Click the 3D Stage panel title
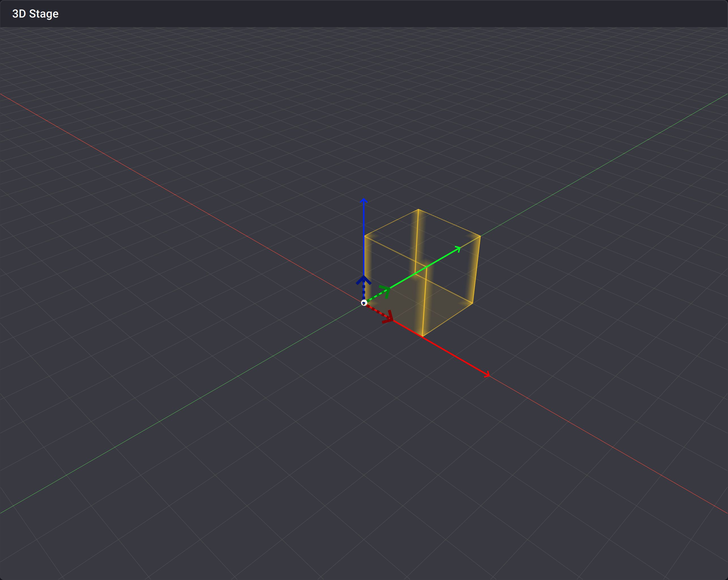The image size is (728, 580). 35,14
